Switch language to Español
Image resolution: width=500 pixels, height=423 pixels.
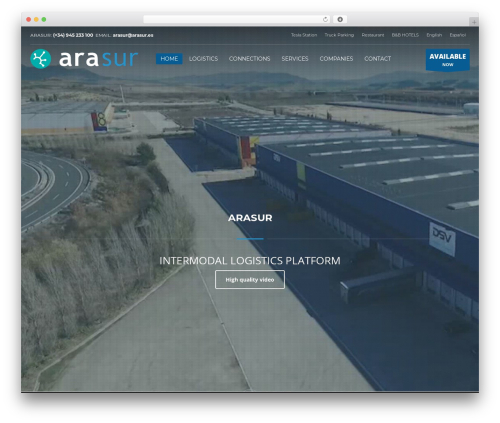[x=458, y=35]
